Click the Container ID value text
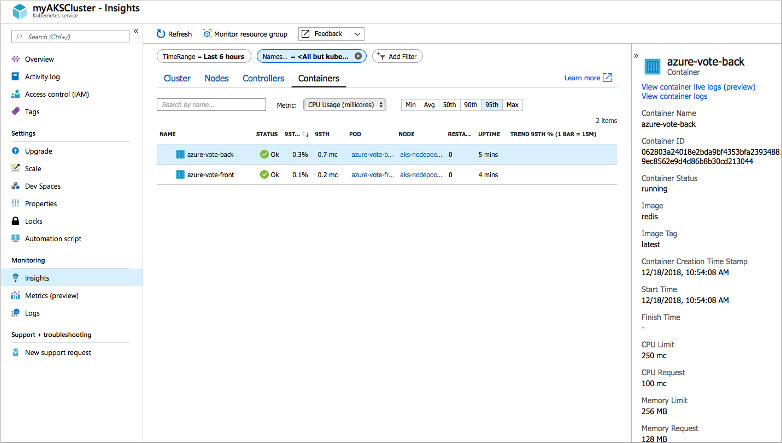This screenshot has width=782, height=443. (x=711, y=157)
